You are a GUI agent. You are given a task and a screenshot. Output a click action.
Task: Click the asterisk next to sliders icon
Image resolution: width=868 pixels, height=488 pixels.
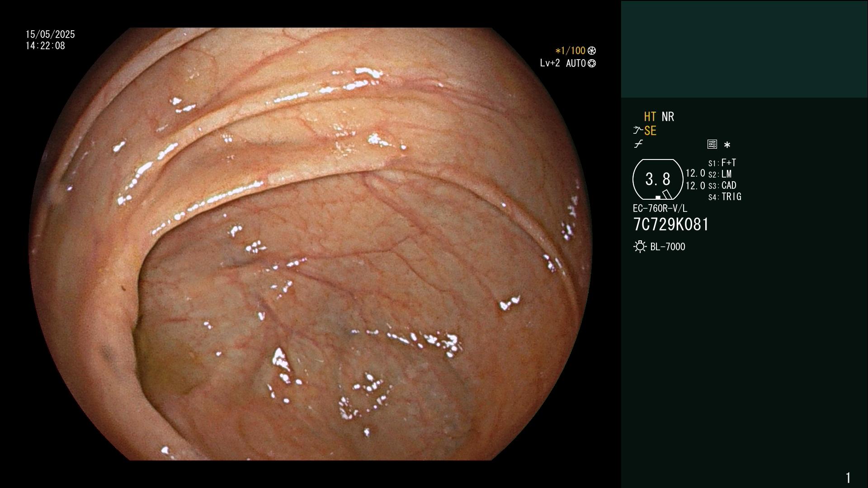pos(727,145)
